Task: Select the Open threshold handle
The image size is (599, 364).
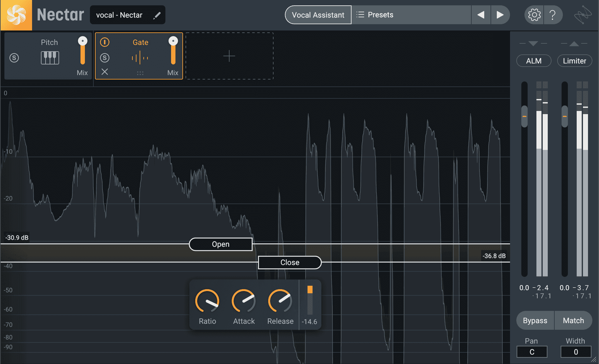Action: (x=220, y=244)
